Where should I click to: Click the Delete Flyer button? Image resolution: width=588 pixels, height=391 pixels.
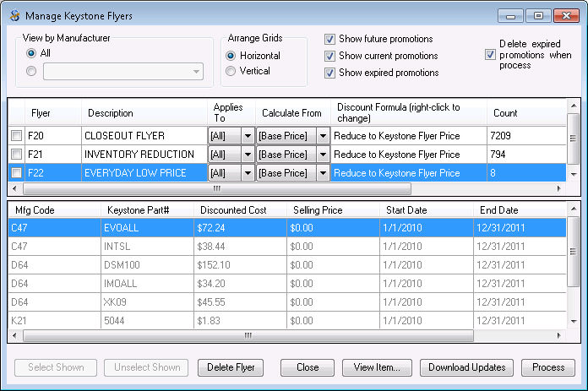tap(231, 367)
